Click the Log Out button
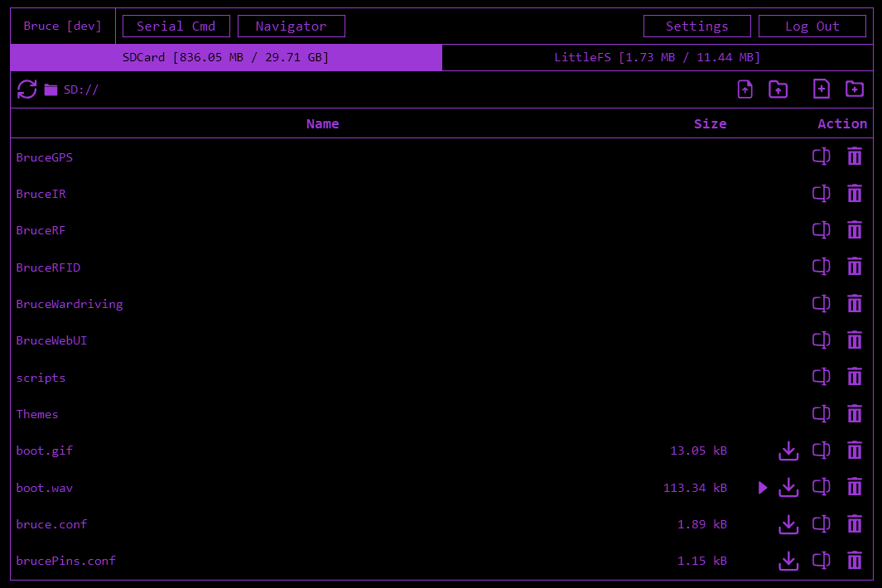This screenshot has width=882, height=588. [x=812, y=27]
